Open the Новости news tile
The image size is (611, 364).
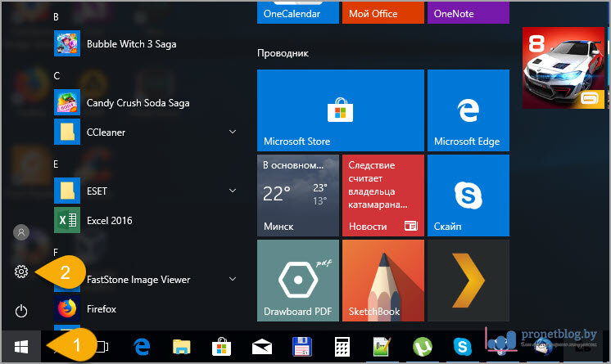383,195
